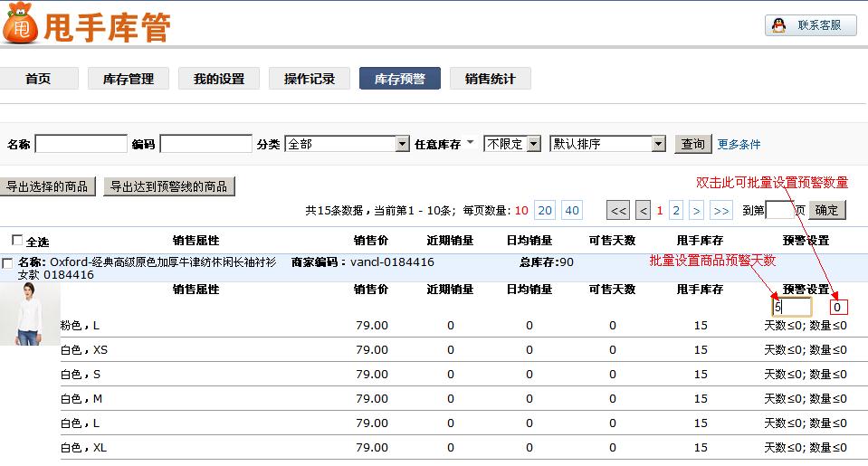Image resolution: width=868 pixels, height=466 pixels.
Task: Click 预警设置 value for 白色, S row
Action: point(806,374)
